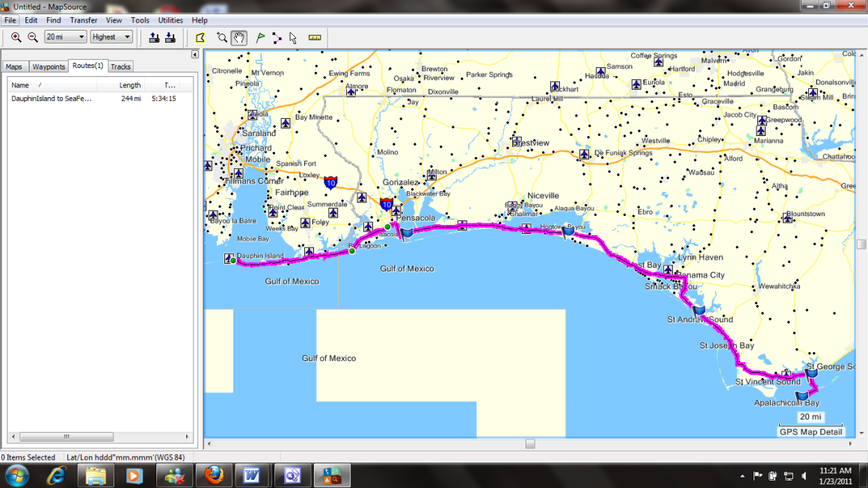Select the Hand pan tool
This screenshot has height=488, width=868.
point(239,37)
